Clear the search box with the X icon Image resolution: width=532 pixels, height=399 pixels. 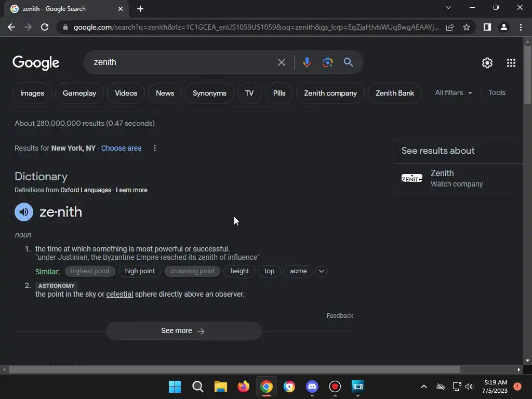point(281,62)
